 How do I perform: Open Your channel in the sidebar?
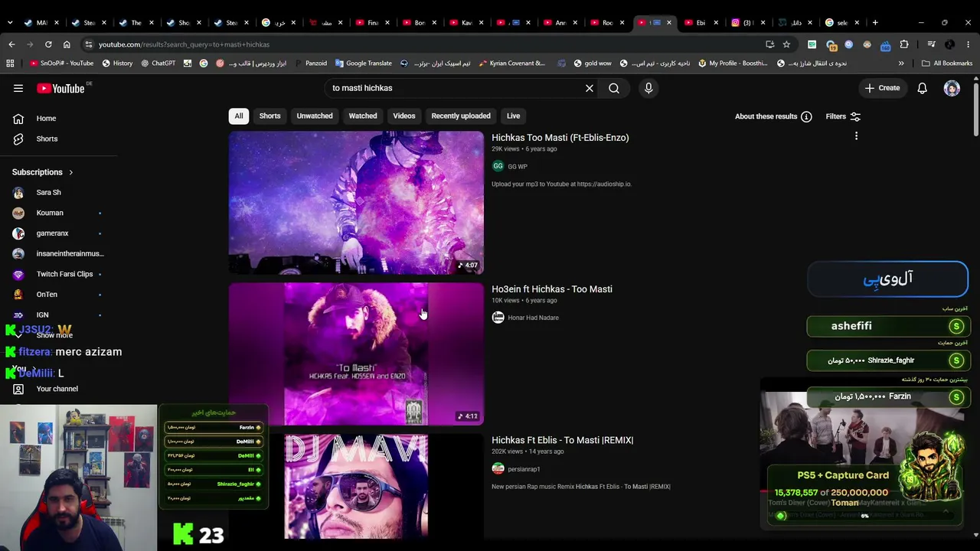pos(60,389)
